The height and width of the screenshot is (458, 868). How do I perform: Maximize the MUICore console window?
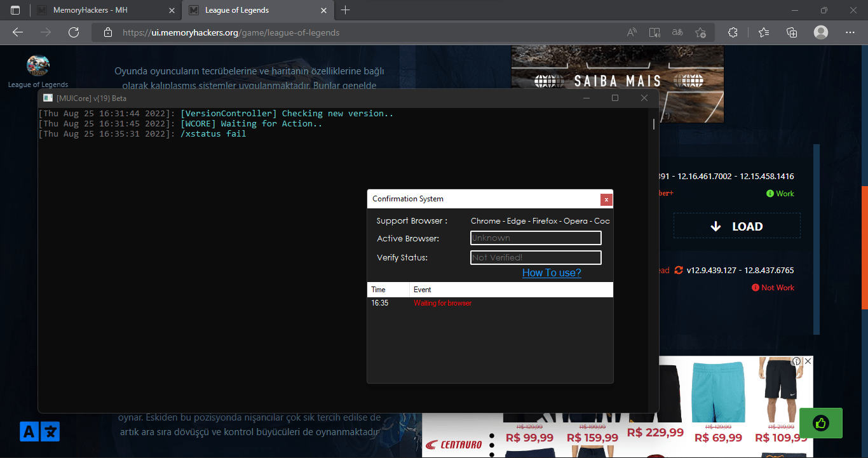(615, 98)
